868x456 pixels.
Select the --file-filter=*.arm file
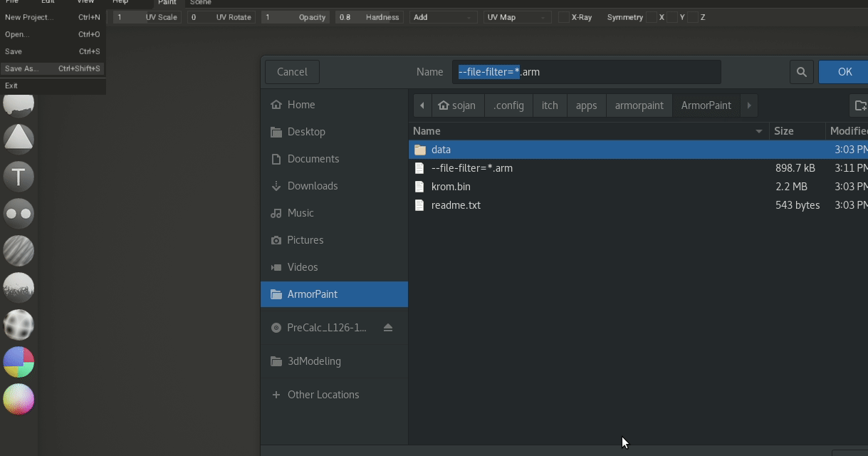coord(639,168)
